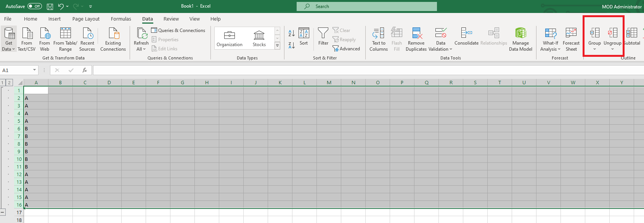Click Consolidate icon
Screen dimensions: 644x223
click(x=466, y=37)
